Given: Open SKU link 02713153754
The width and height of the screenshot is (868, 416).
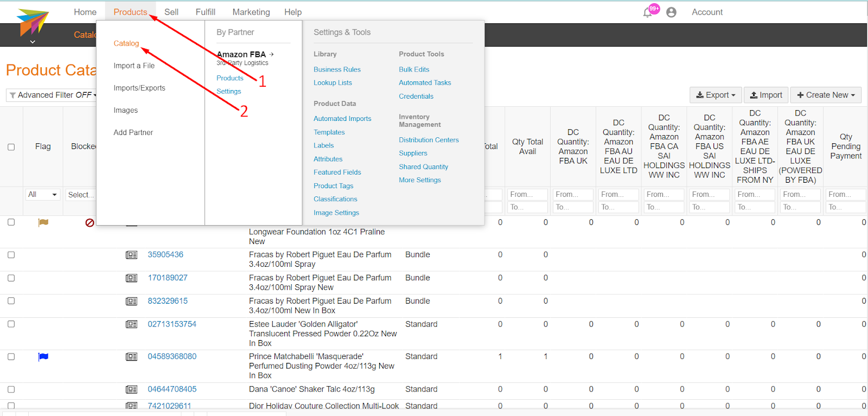Looking at the screenshot, I should click(172, 324).
